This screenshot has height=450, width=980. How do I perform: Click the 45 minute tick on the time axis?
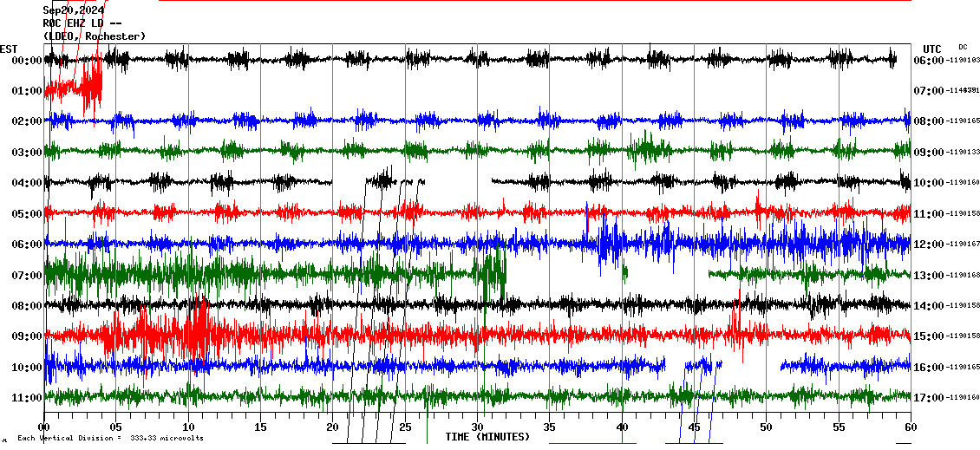click(694, 427)
